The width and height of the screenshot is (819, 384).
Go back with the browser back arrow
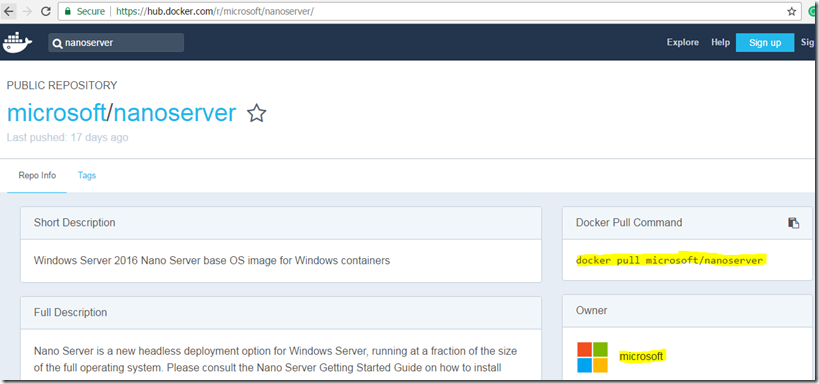coord(9,11)
